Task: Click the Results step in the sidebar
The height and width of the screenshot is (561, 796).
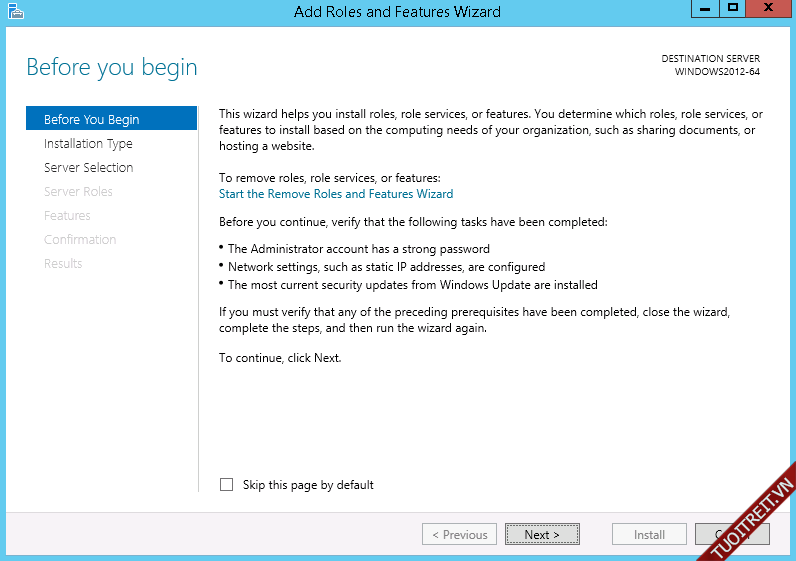Action: point(63,264)
